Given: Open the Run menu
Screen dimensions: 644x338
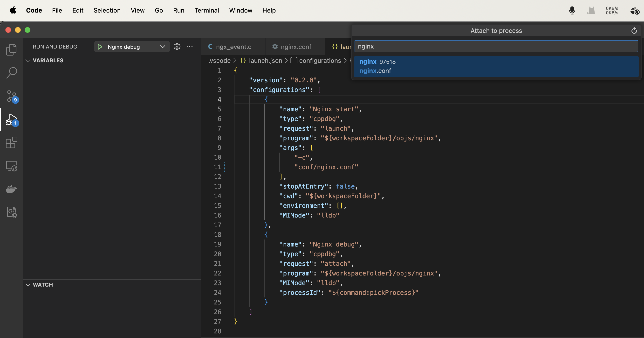Looking at the screenshot, I should tap(179, 10).
